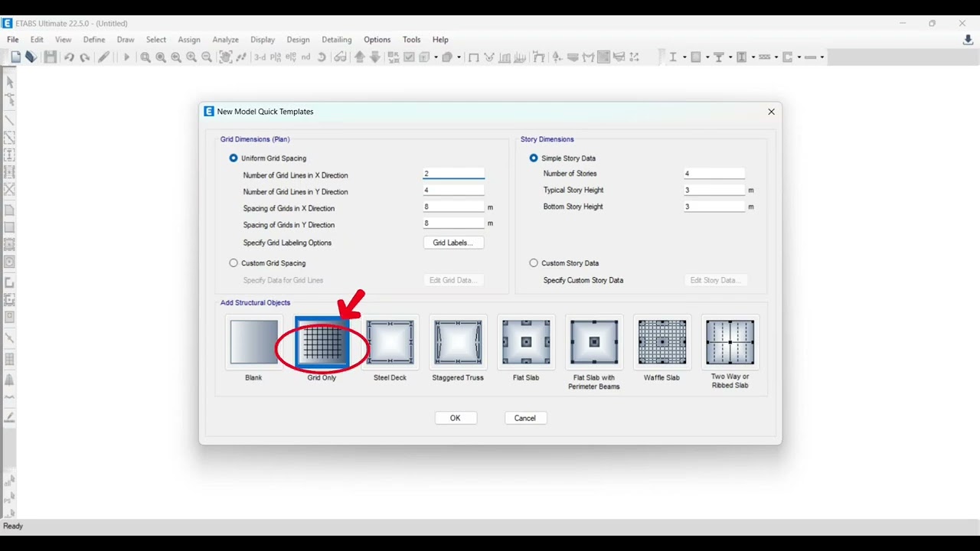Image resolution: width=980 pixels, height=551 pixels.
Task: Click the Rubber Band Zoom magnifier icon
Action: pos(145,57)
